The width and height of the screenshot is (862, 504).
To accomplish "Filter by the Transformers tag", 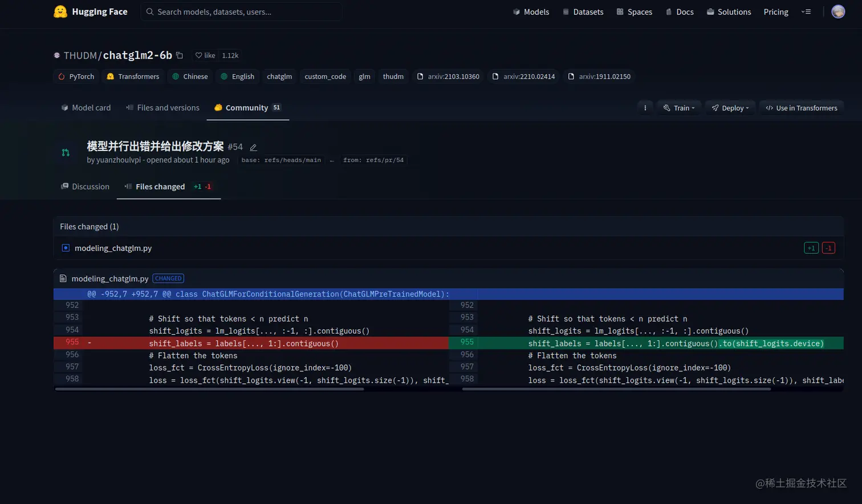I will point(133,76).
